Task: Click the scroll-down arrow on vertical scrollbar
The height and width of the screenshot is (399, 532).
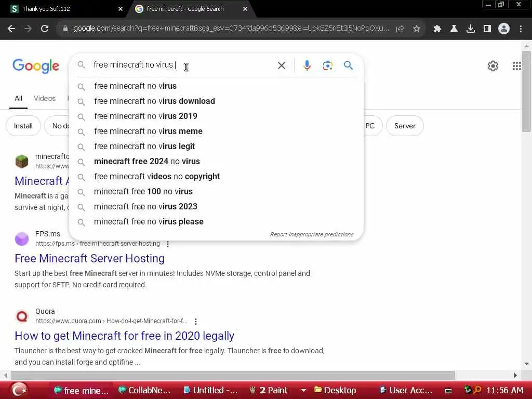Action: [526, 364]
